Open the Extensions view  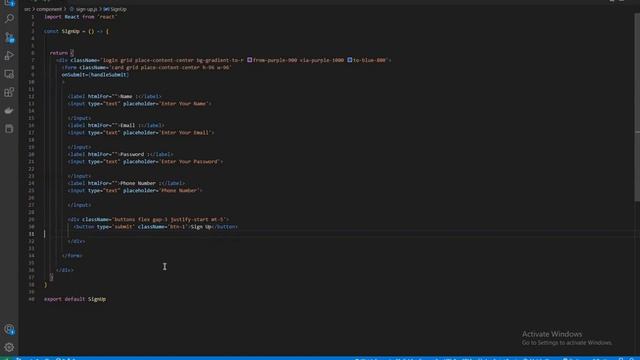click(x=9, y=92)
